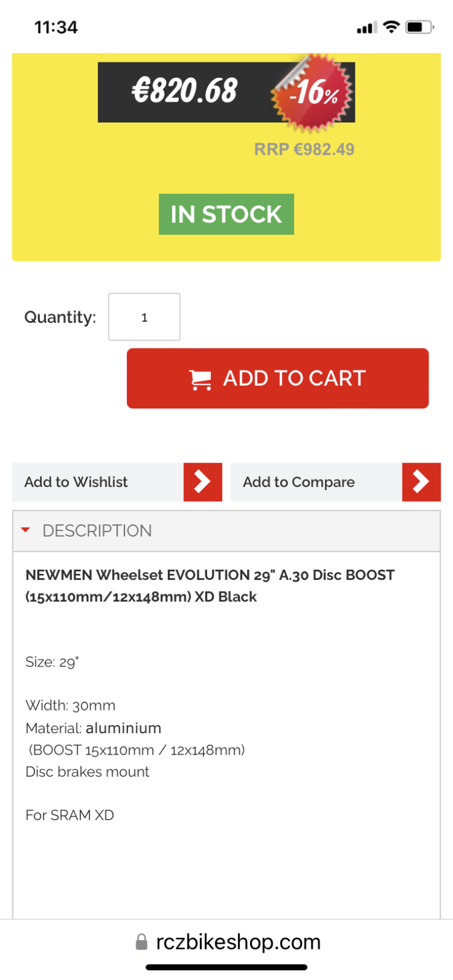
Task: Click the -16% discount badge
Action: pos(314,93)
